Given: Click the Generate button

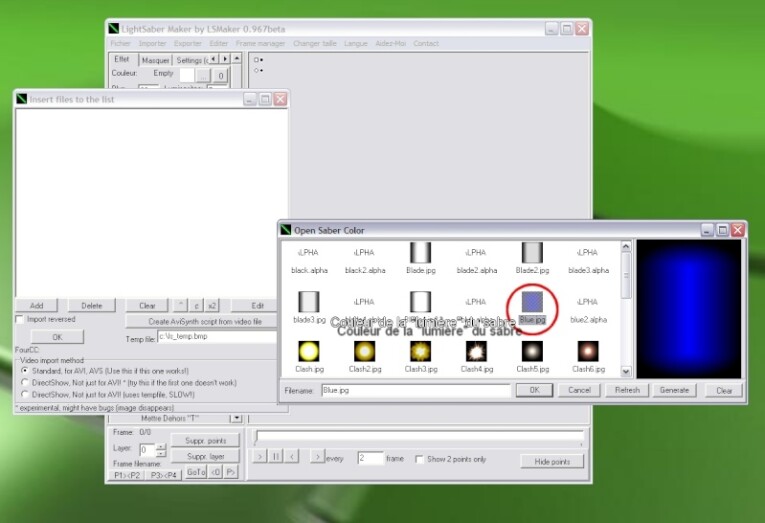Looking at the screenshot, I should (674, 390).
